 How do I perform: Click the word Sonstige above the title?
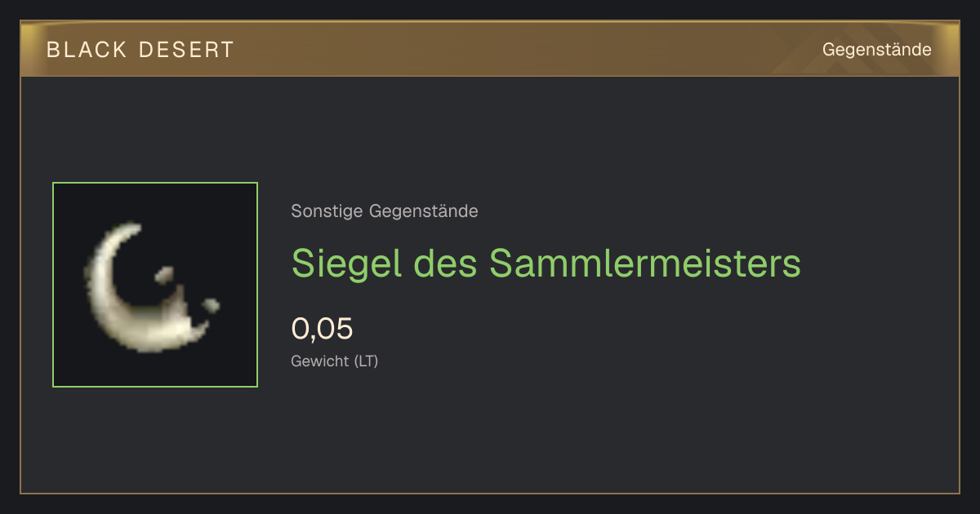[327, 211]
